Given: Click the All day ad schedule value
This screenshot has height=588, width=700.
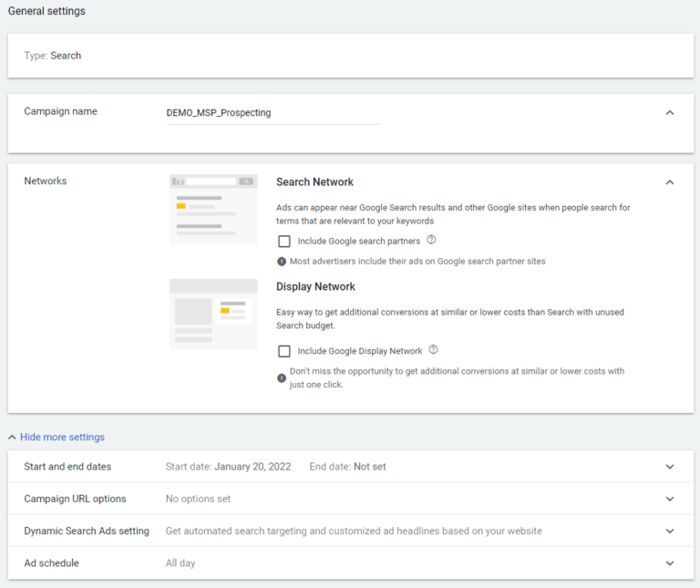Looking at the screenshot, I should coord(180,563).
